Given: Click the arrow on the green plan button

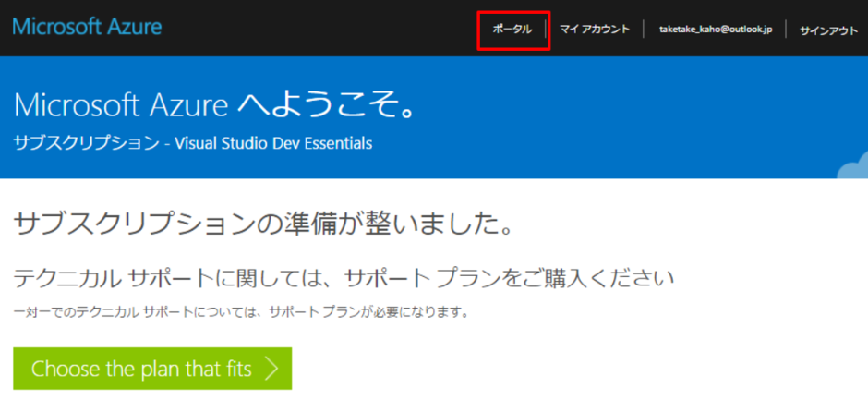Looking at the screenshot, I should [x=271, y=369].
